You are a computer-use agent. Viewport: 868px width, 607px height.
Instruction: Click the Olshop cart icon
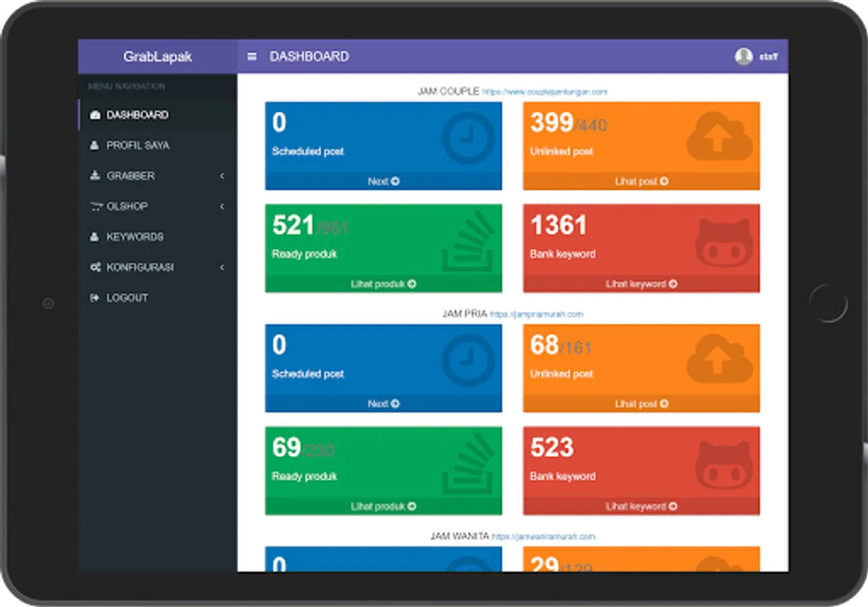coord(95,206)
